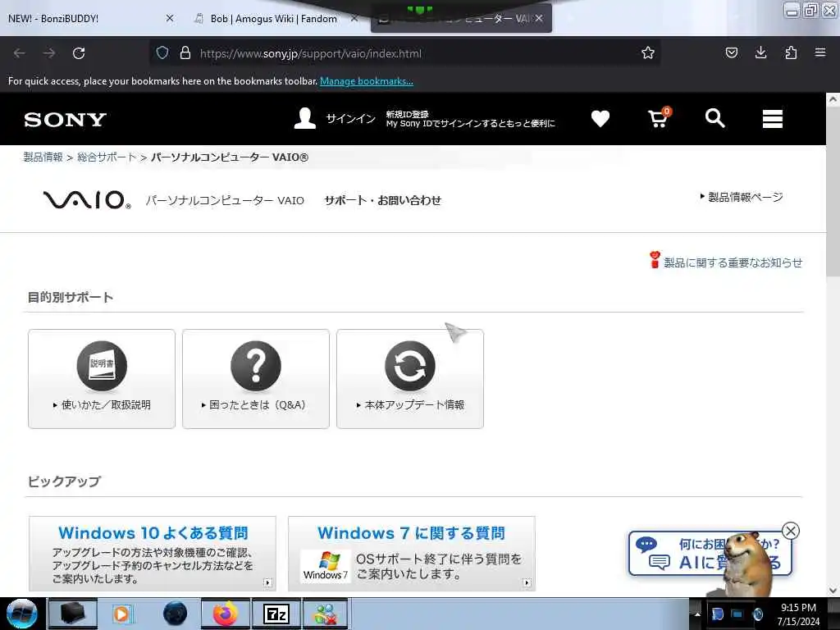Viewport: 840px width, 630px height.
Task: Click the page scrollbar down arrow
Action: click(833, 591)
